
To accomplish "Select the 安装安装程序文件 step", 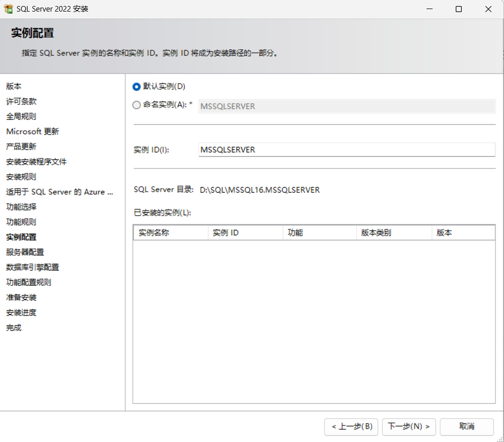I will click(x=36, y=162).
